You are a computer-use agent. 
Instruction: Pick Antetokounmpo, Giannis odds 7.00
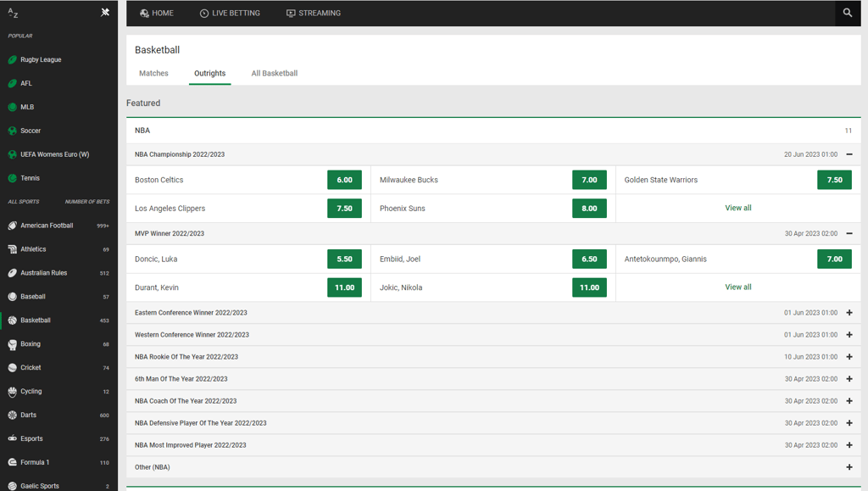point(834,259)
